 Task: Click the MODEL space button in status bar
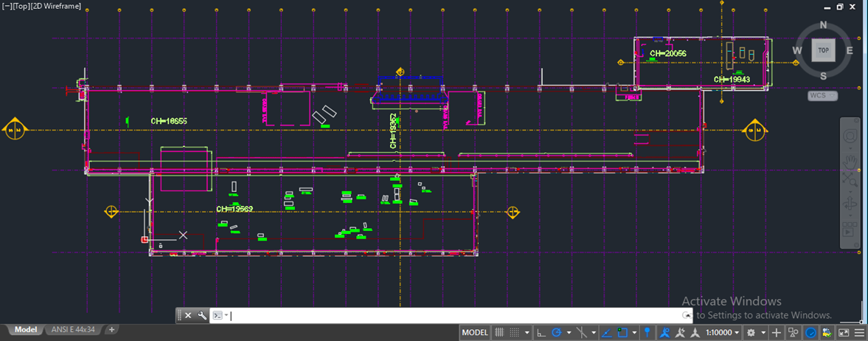coord(475,333)
